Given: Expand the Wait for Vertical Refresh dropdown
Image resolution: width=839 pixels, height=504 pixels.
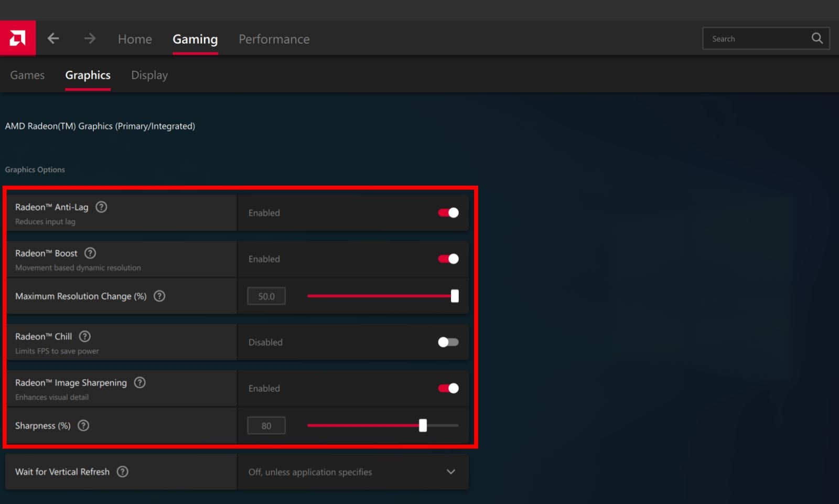Looking at the screenshot, I should click(x=450, y=471).
